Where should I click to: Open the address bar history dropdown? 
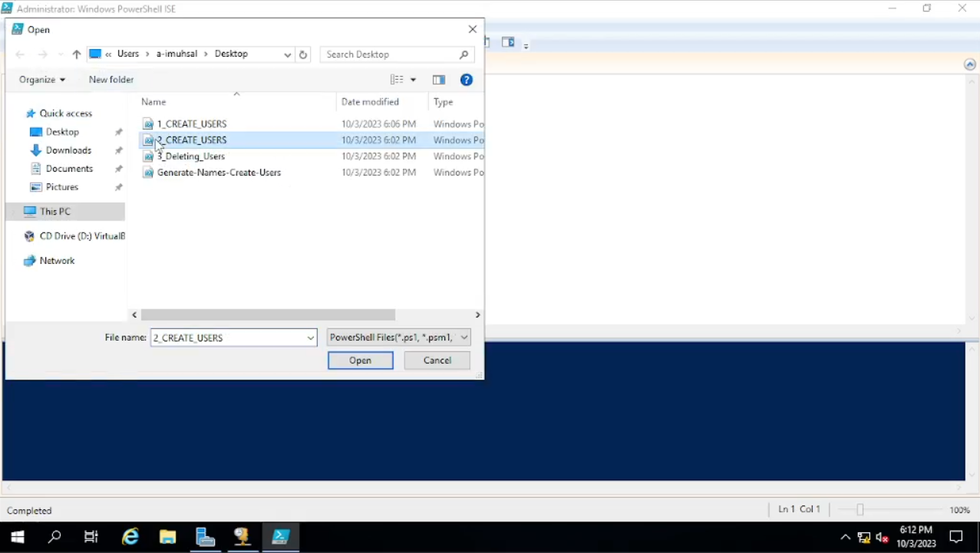point(287,54)
